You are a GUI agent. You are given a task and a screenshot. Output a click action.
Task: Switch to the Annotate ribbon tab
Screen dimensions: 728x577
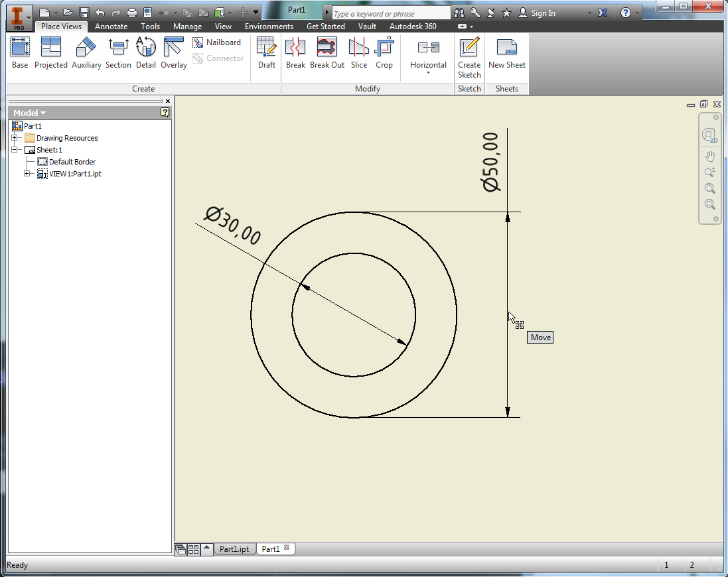coord(111,27)
